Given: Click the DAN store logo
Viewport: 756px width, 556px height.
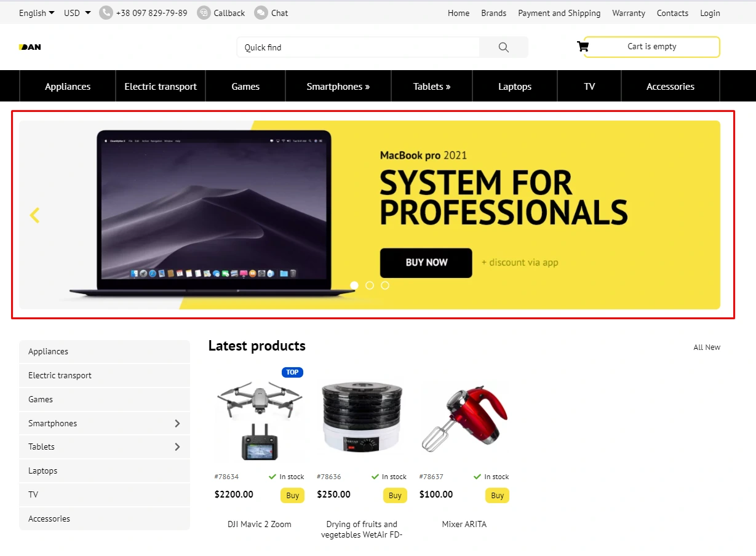Looking at the screenshot, I should tap(30, 47).
